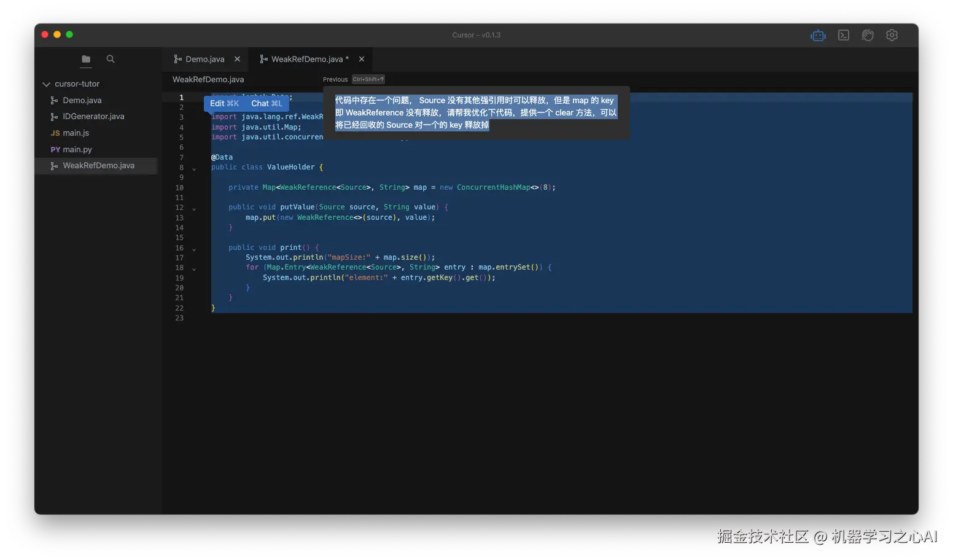Viewport: 953px width, 560px height.
Task: Select IDGenerator.java in the file tree
Action: (92, 116)
